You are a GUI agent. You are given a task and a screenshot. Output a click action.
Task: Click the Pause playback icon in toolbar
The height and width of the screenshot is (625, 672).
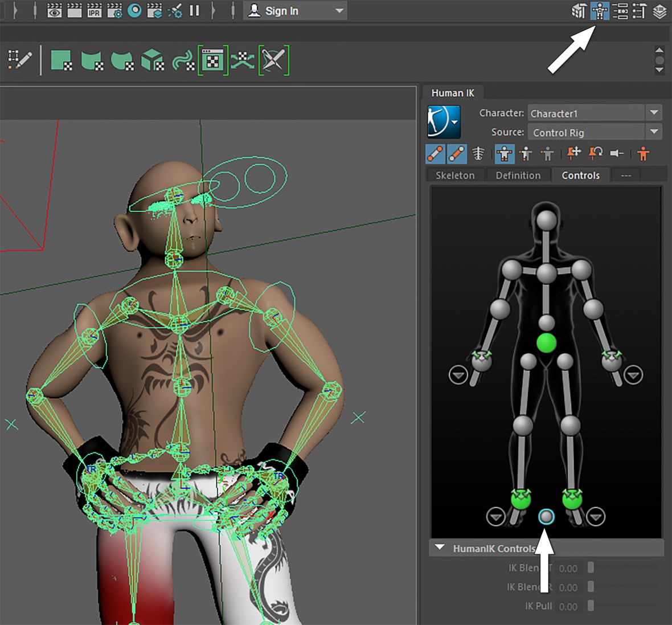click(x=194, y=11)
